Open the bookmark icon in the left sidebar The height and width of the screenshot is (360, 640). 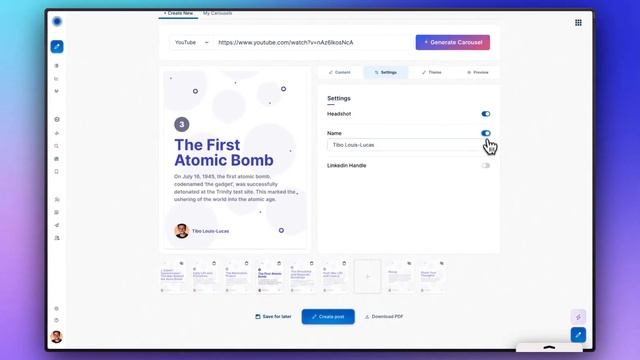click(57, 171)
